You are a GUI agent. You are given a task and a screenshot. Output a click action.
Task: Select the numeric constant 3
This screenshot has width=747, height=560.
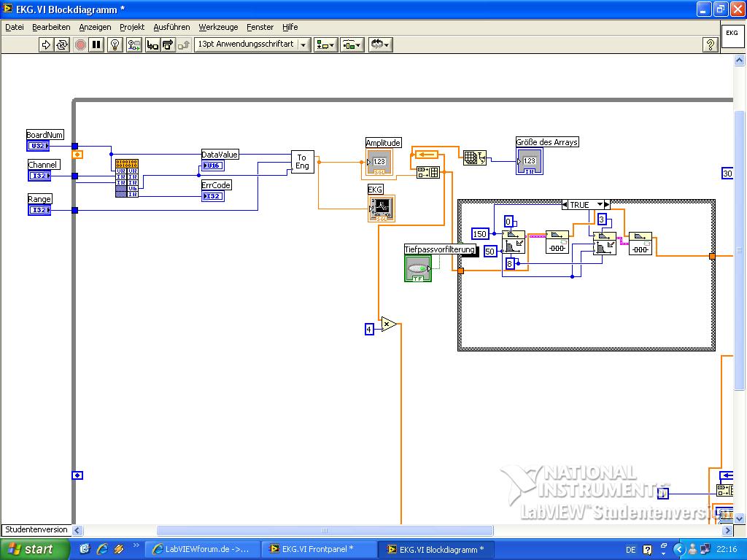(602, 219)
